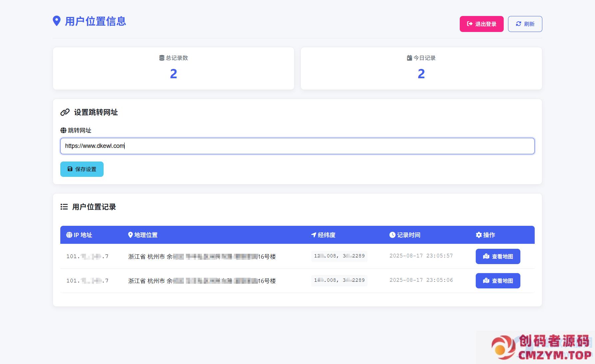Click the globe icon beside the 跳转网址 label
Image resolution: width=595 pixels, height=364 pixels.
click(63, 130)
